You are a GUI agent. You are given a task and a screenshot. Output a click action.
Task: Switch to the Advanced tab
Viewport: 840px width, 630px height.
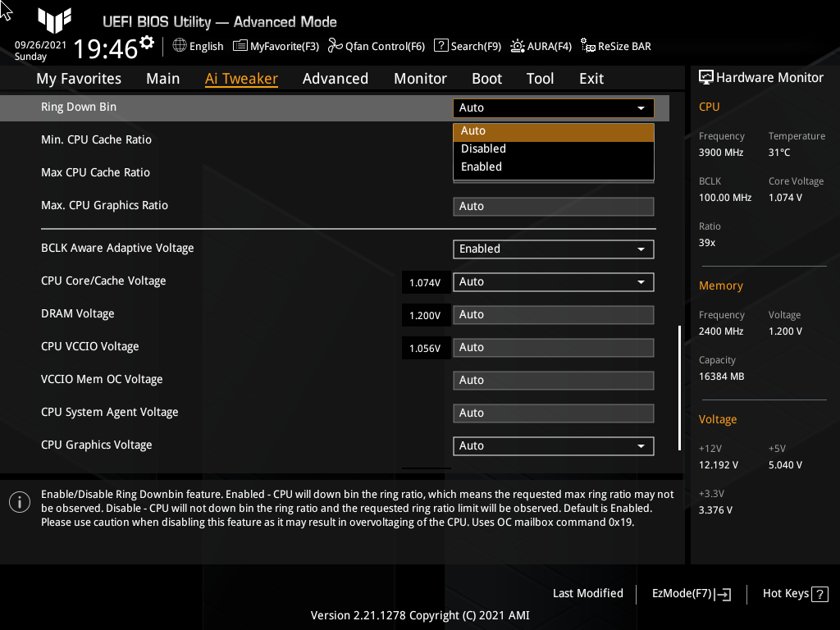[x=336, y=78]
